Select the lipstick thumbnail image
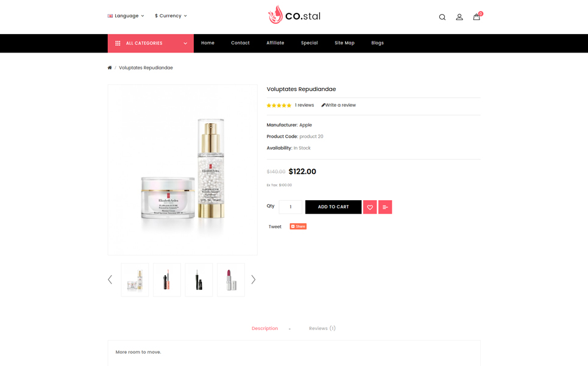 click(230, 279)
